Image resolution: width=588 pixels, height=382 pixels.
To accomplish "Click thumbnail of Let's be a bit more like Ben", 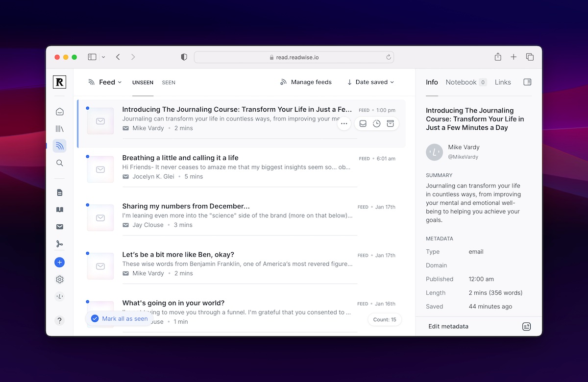I will click(100, 266).
